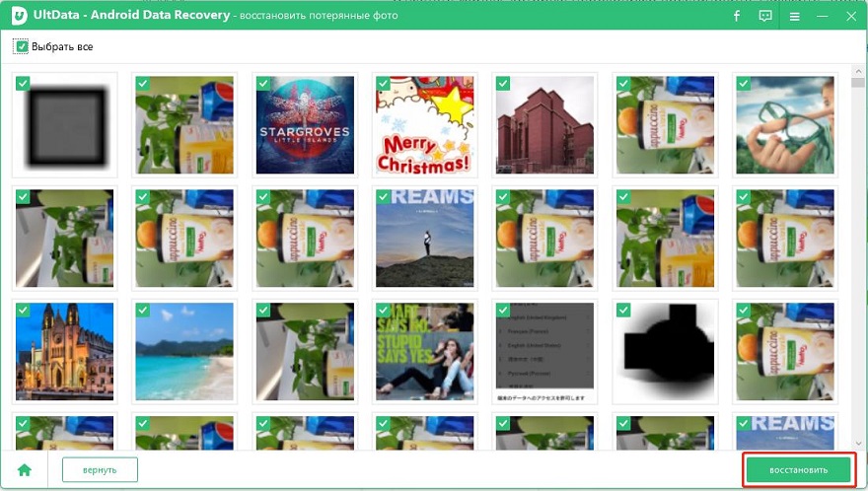This screenshot has width=868, height=491.
Task: Click the восстановить button
Action: (x=799, y=470)
